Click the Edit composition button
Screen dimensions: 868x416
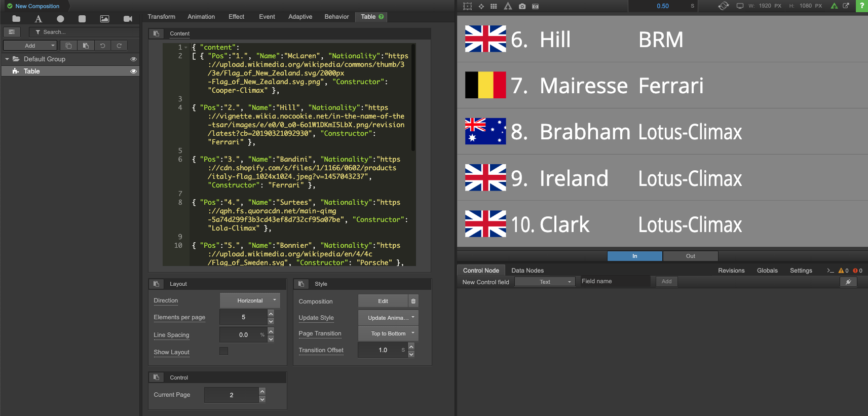pos(383,301)
